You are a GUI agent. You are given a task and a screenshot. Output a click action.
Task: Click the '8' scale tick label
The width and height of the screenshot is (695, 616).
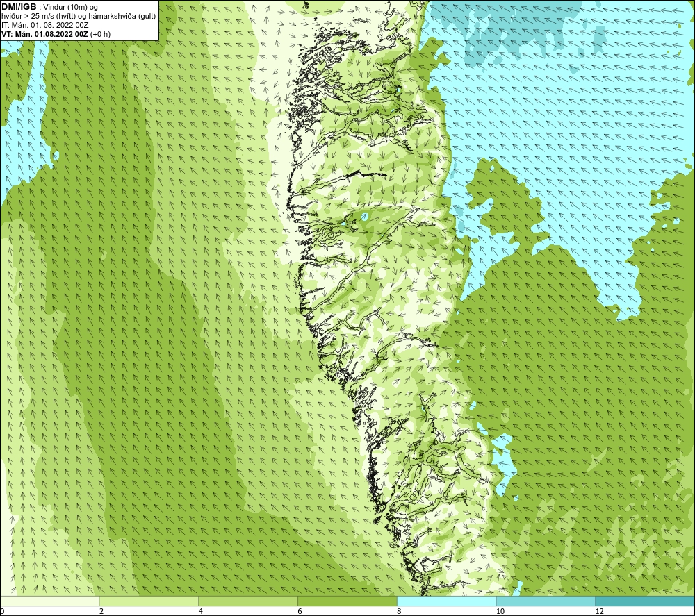[400, 612]
